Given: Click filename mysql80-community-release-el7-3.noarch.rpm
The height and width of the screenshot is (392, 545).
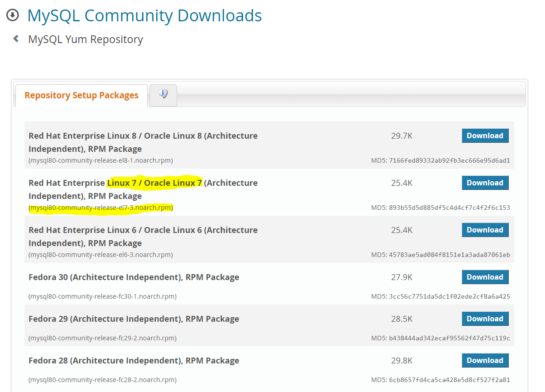Looking at the screenshot, I should [101, 208].
